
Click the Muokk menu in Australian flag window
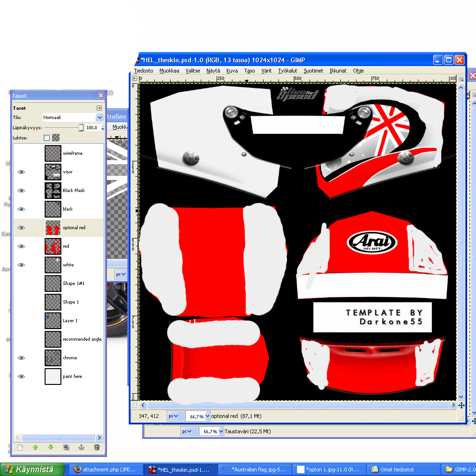119,127
